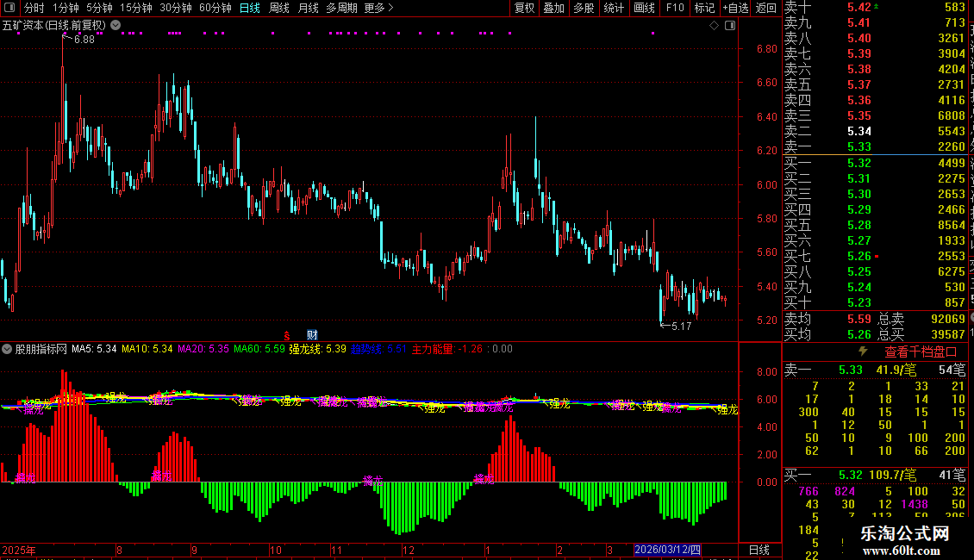Click 总买 39587 total value
This screenshot has width=974, height=560.
tap(921, 334)
